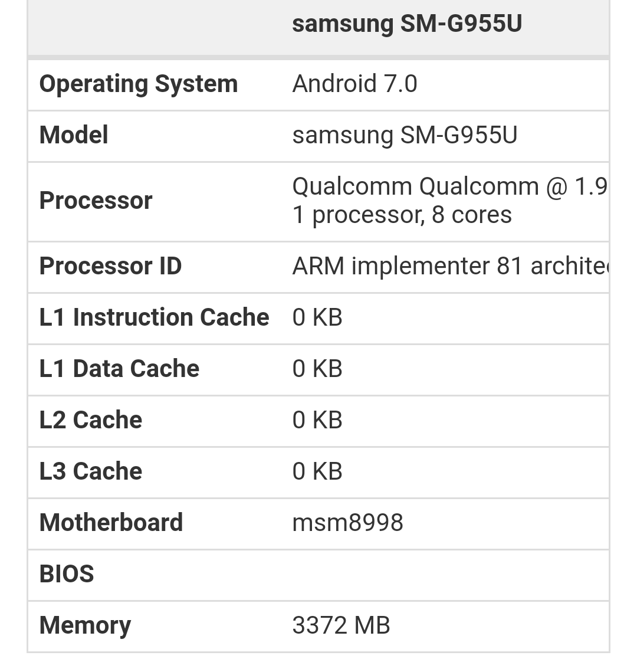Select the Model row label
637x672 pixels.
(x=74, y=135)
